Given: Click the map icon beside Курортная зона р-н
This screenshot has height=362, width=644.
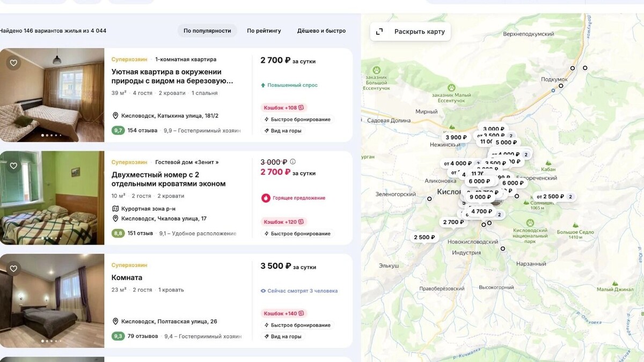Looking at the screenshot, I should [x=115, y=209].
